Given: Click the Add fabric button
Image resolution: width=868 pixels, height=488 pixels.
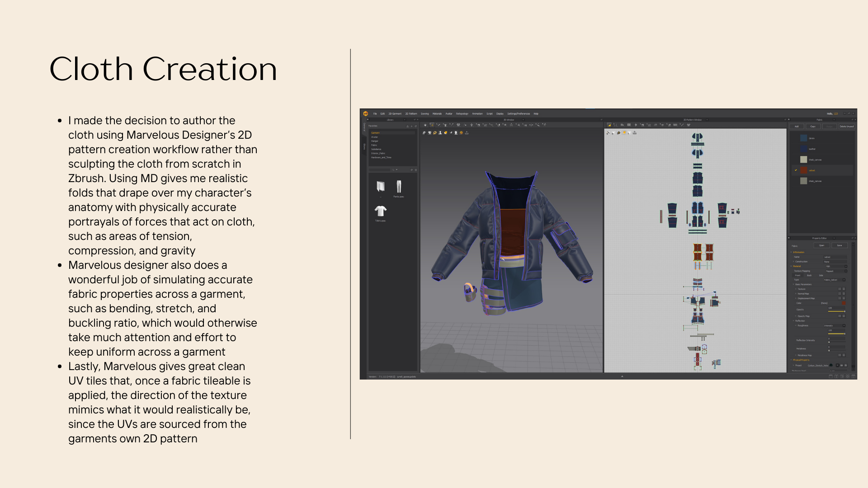Looking at the screenshot, I should pos(797,127).
